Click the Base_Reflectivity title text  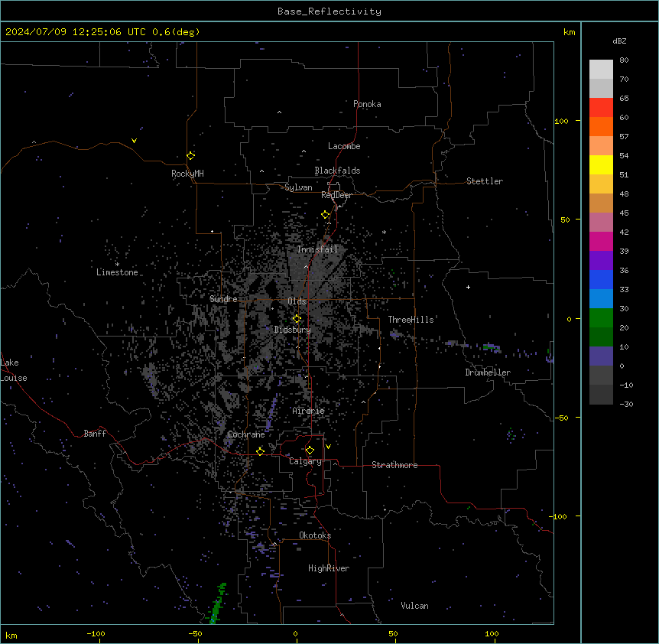(329, 11)
